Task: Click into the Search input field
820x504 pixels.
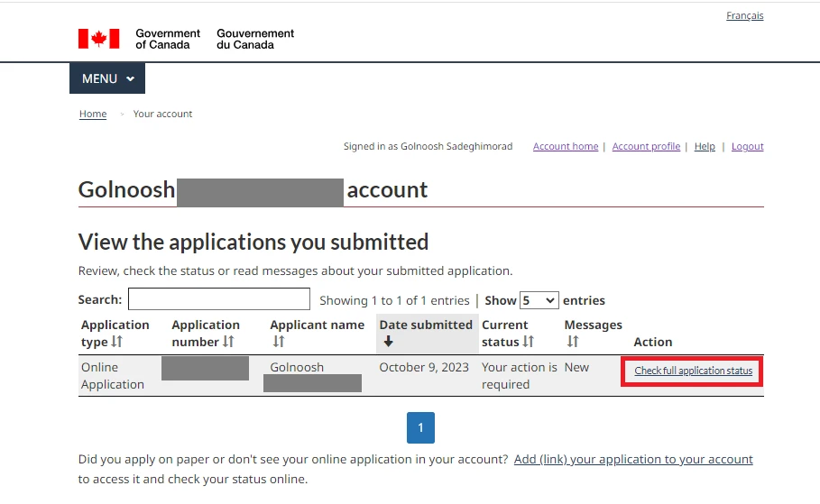Action: click(218, 299)
